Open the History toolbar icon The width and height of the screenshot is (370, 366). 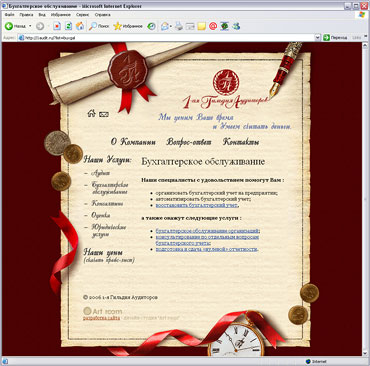151,26
